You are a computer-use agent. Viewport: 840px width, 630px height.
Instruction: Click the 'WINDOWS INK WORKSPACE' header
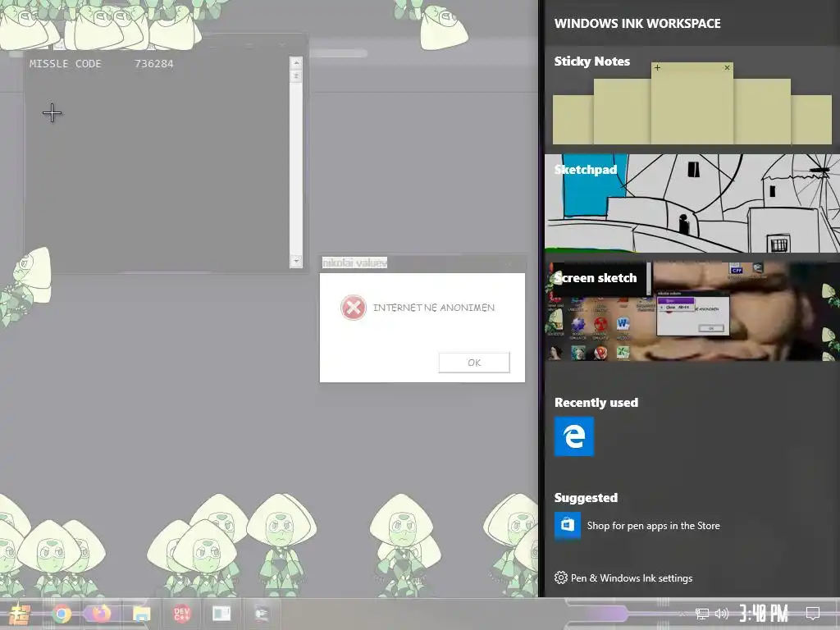click(637, 24)
